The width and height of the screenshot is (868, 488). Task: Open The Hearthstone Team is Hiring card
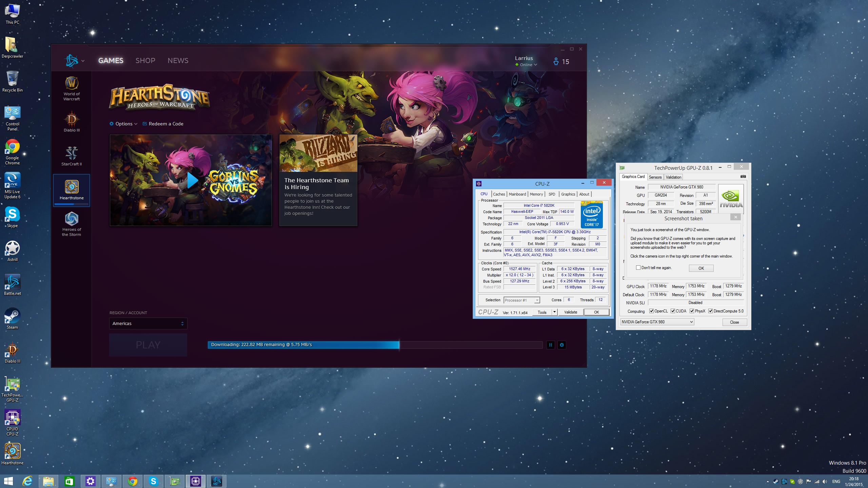pos(318,180)
